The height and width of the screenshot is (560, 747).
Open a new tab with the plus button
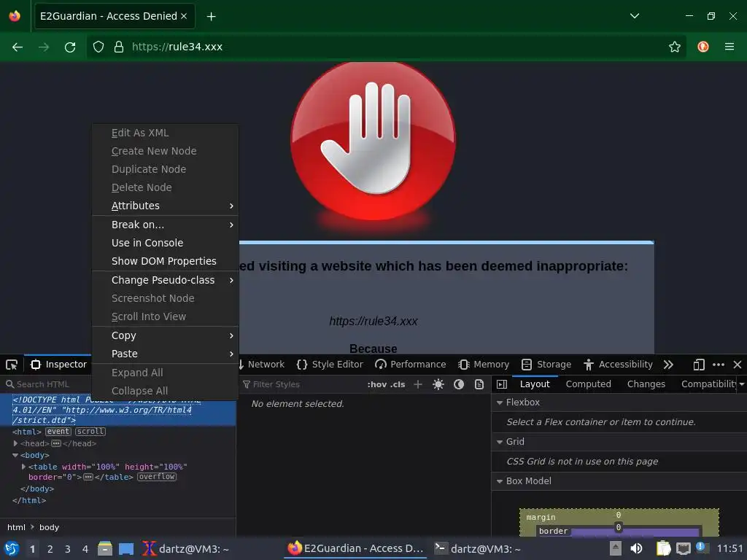coord(211,17)
